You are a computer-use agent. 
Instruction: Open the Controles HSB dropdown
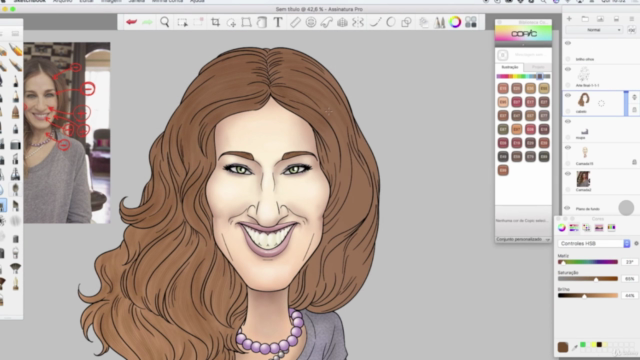click(594, 243)
